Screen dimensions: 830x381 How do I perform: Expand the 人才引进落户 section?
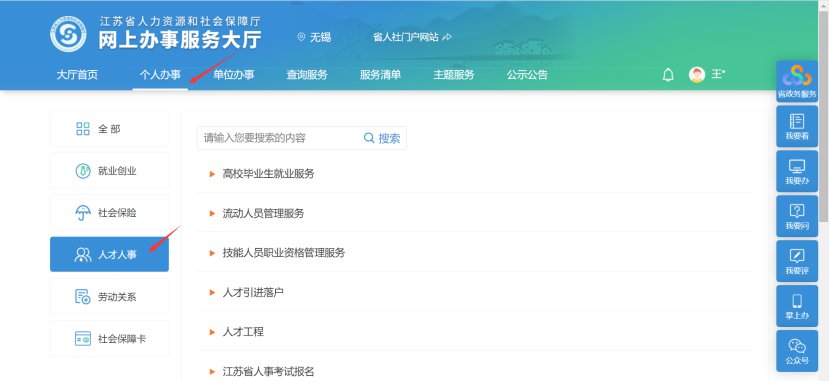474,292
